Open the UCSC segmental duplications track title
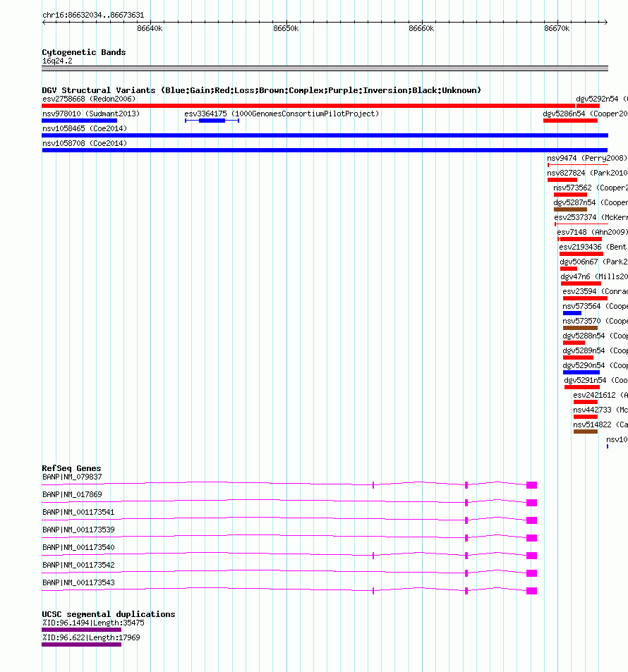Image resolution: width=628 pixels, height=672 pixels. coord(109,614)
